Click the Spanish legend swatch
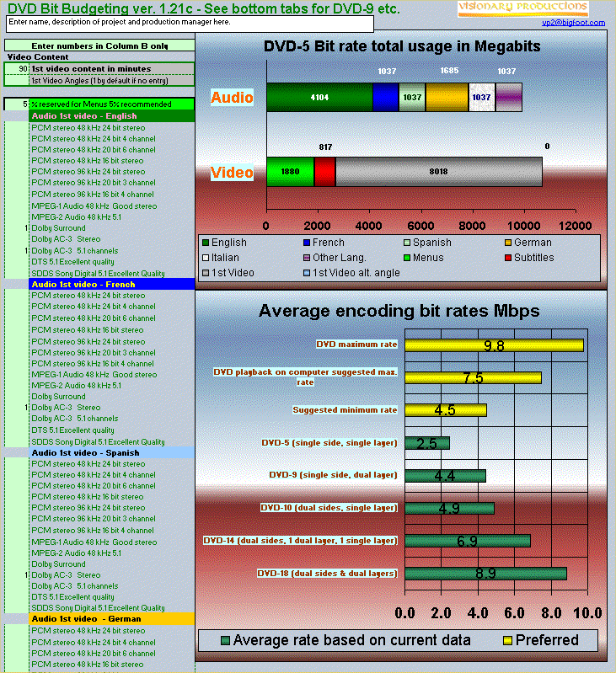 point(407,243)
